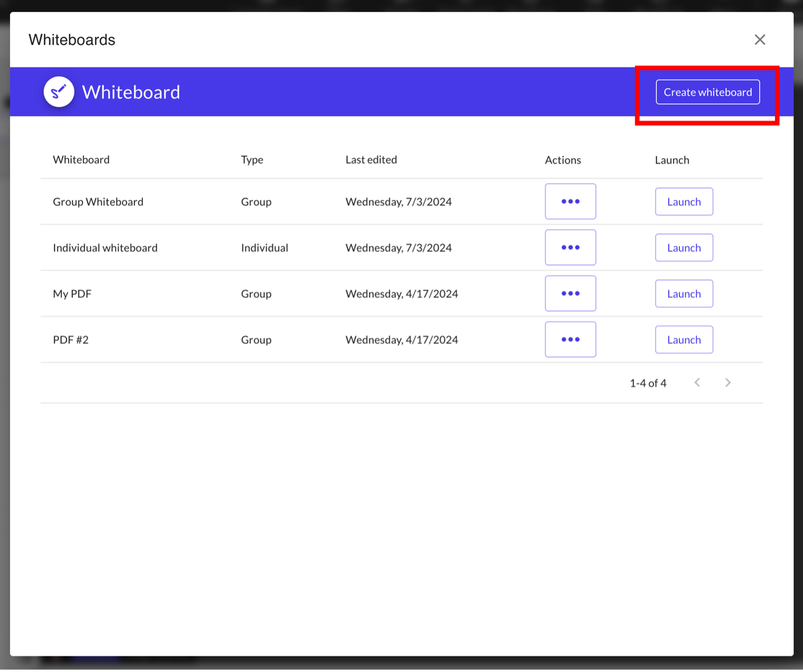The height and width of the screenshot is (672, 803).
Task: Click the Last edited column header
Action: coord(371,160)
